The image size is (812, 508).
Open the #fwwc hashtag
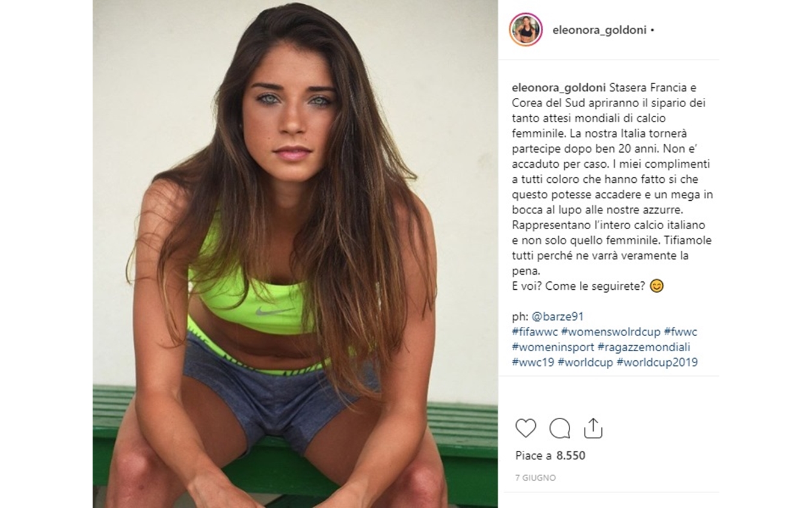pyautogui.click(x=681, y=332)
